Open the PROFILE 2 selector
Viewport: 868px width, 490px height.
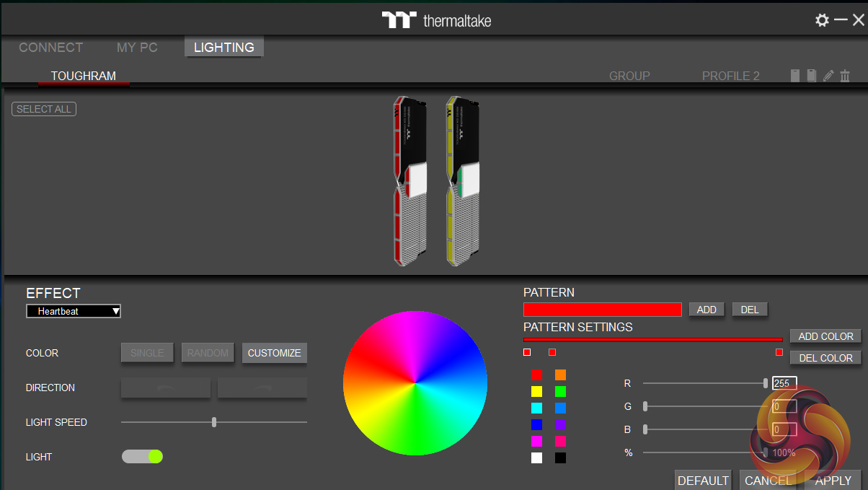[x=730, y=76]
